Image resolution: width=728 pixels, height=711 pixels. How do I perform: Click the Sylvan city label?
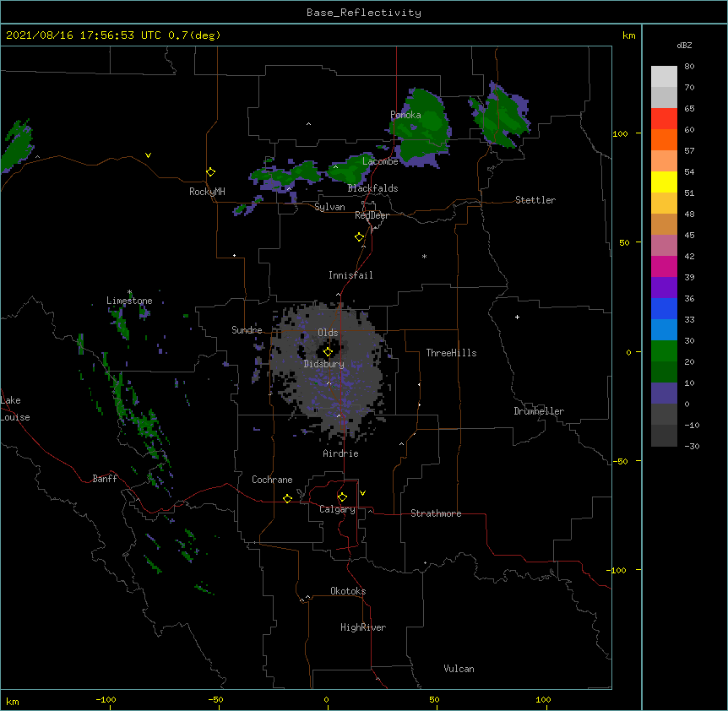(x=329, y=207)
